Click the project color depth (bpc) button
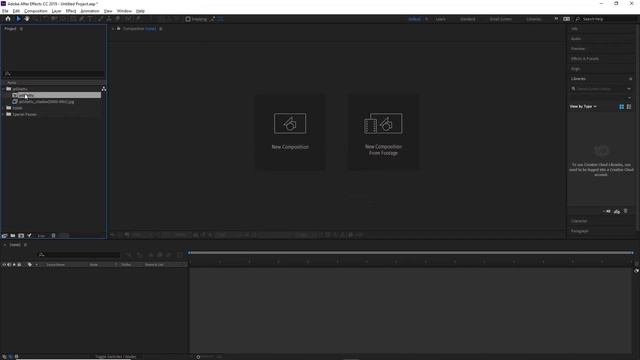 point(41,236)
